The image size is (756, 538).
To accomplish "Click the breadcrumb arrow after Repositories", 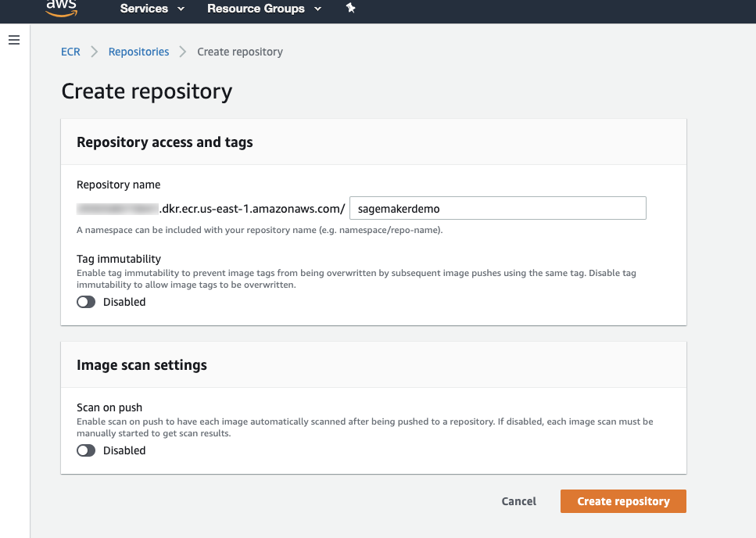I will click(x=183, y=52).
